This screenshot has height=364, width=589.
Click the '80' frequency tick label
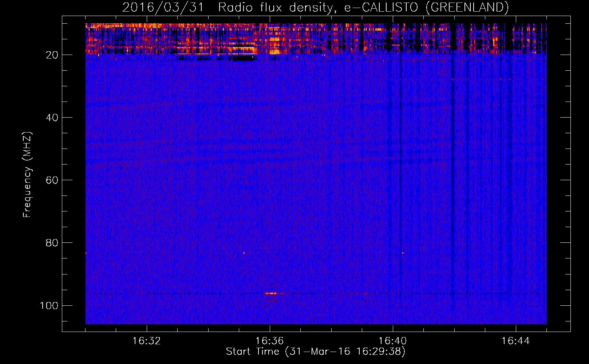(52, 243)
